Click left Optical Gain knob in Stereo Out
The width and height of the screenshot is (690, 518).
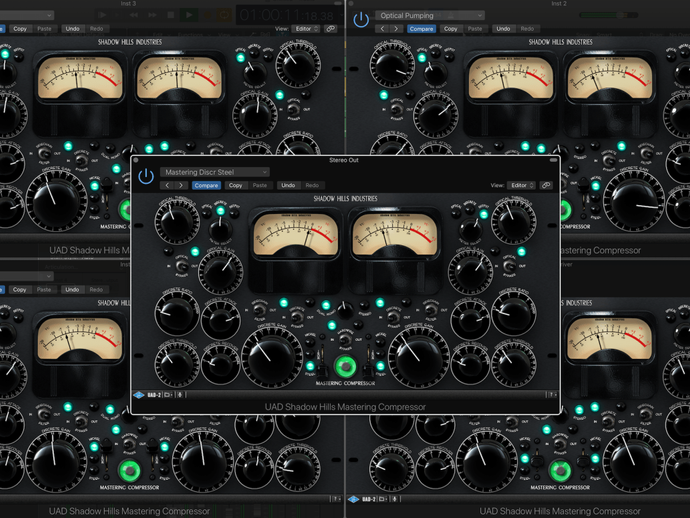click(x=221, y=272)
